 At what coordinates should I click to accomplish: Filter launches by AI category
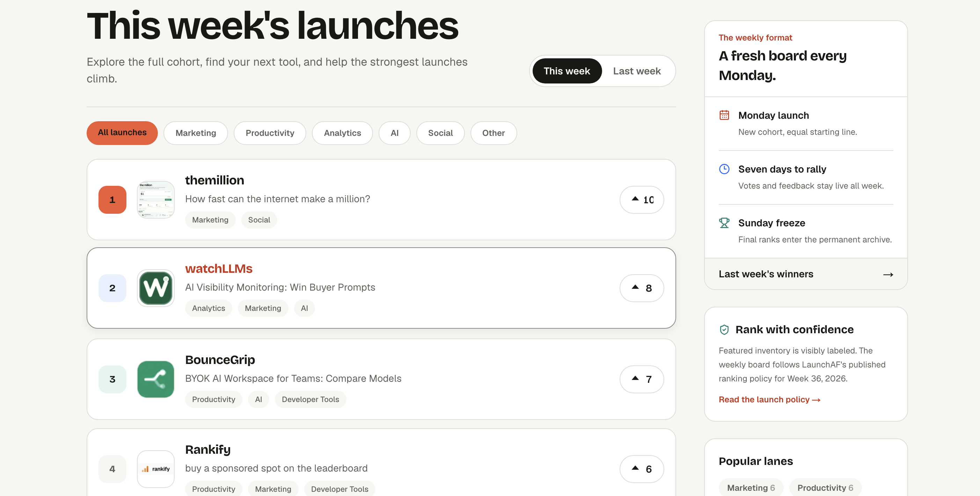tap(395, 133)
